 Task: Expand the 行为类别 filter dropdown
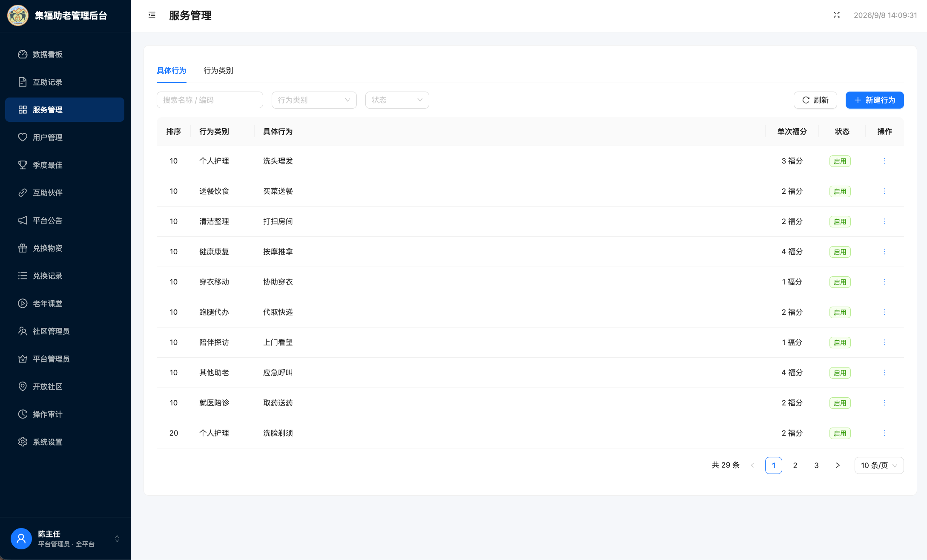click(x=314, y=100)
